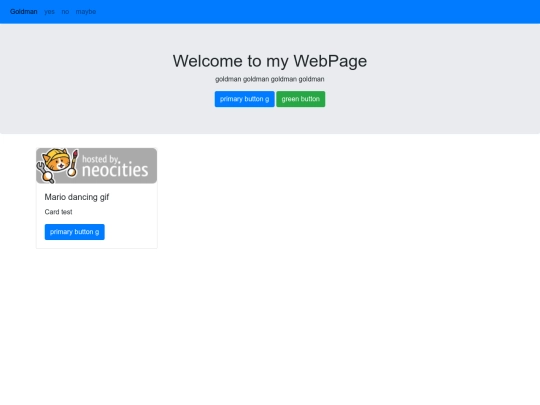The width and height of the screenshot is (540, 405).
Task: Open the 'no' navbar item
Action: coord(65,12)
